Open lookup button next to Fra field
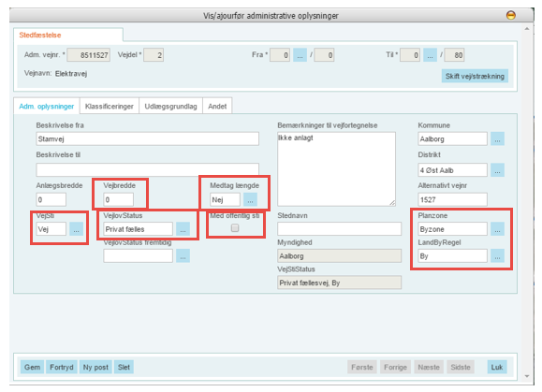 pos(300,55)
